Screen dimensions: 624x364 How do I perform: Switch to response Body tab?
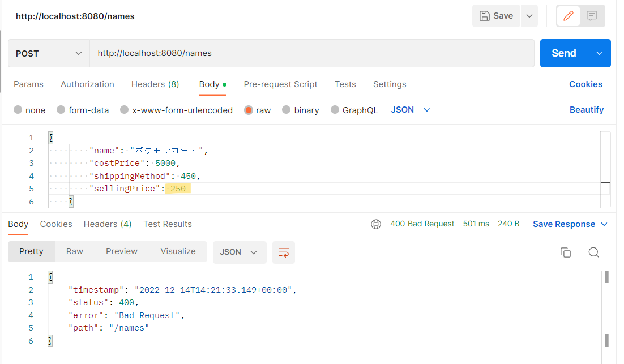(18, 224)
